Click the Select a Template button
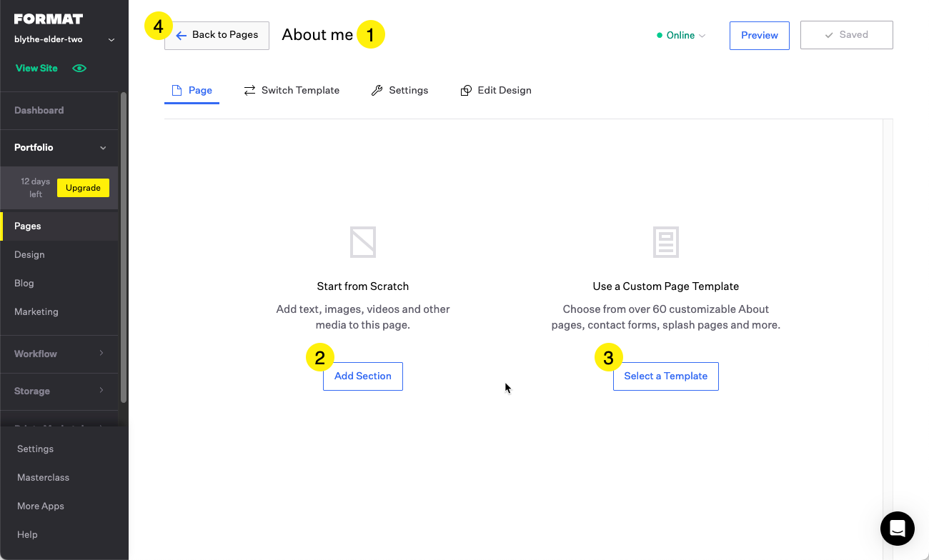 [665, 376]
